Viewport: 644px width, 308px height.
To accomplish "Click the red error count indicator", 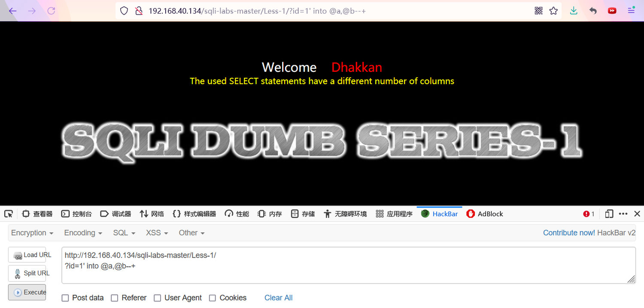I will 589,214.
